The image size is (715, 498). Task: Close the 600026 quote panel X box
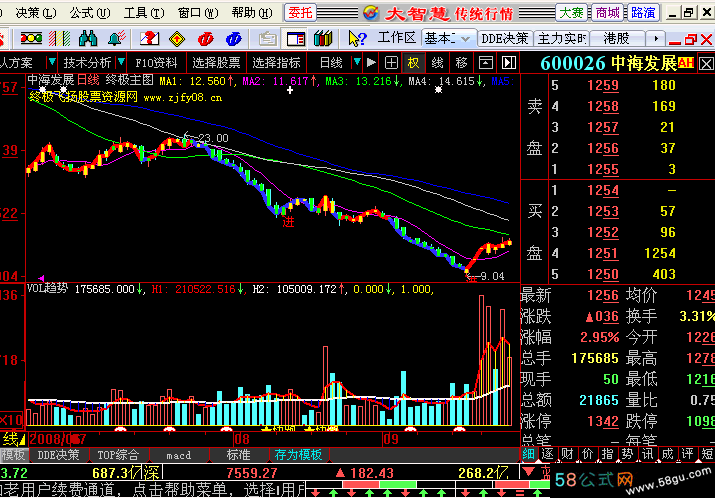[x=706, y=63]
